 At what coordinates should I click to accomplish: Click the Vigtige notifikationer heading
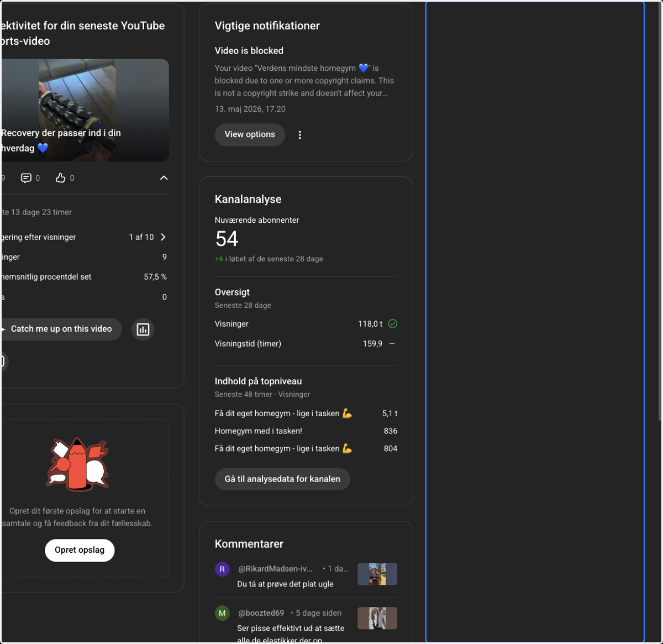(267, 26)
